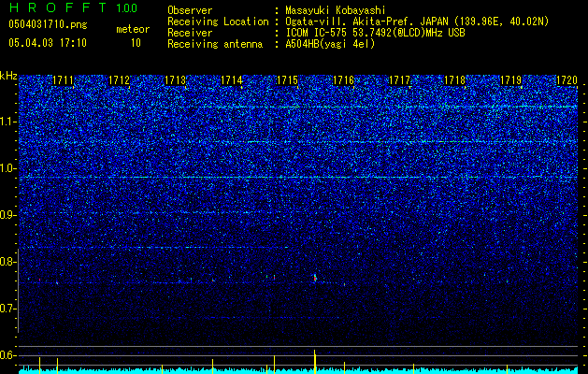Click the 1719 time marker
Screen dimensions: 588x374
point(511,80)
